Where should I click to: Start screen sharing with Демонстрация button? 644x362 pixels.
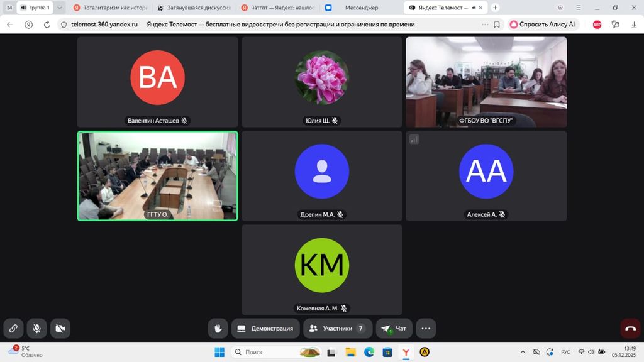coord(266,328)
